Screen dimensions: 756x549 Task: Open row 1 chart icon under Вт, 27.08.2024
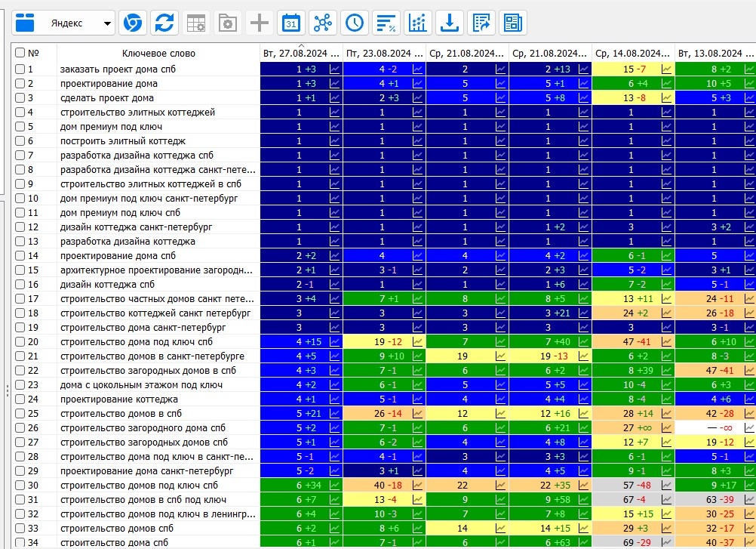click(x=334, y=69)
